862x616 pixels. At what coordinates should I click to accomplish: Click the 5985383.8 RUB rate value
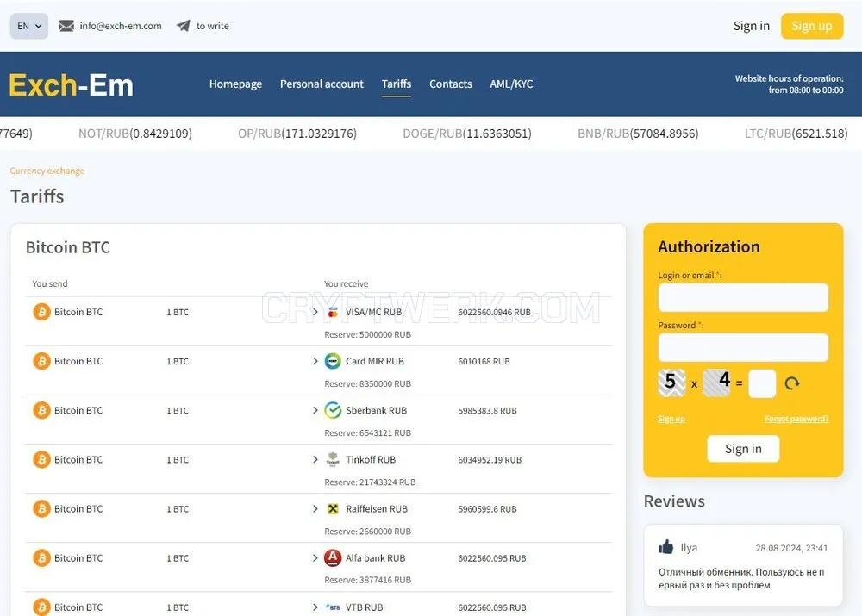(x=487, y=410)
